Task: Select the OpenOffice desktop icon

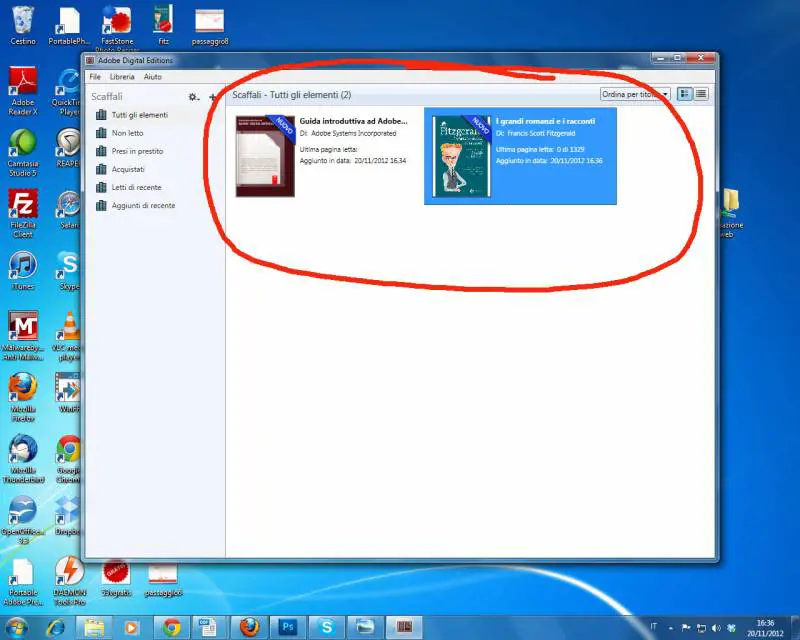Action: [23, 520]
